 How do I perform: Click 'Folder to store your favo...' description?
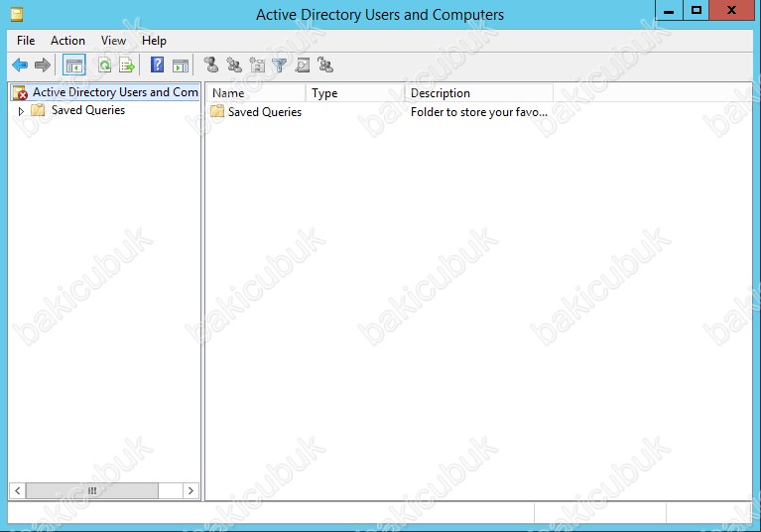point(478,112)
